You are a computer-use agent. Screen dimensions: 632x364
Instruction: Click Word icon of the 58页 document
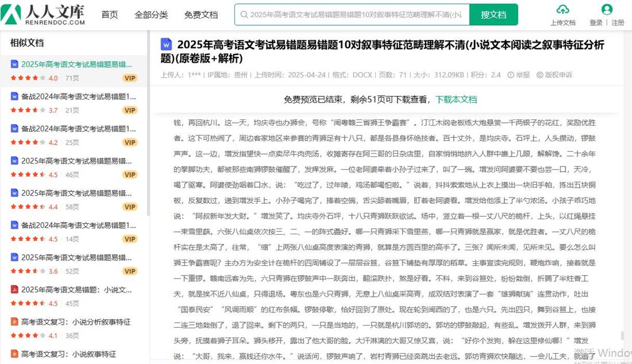(x=14, y=193)
